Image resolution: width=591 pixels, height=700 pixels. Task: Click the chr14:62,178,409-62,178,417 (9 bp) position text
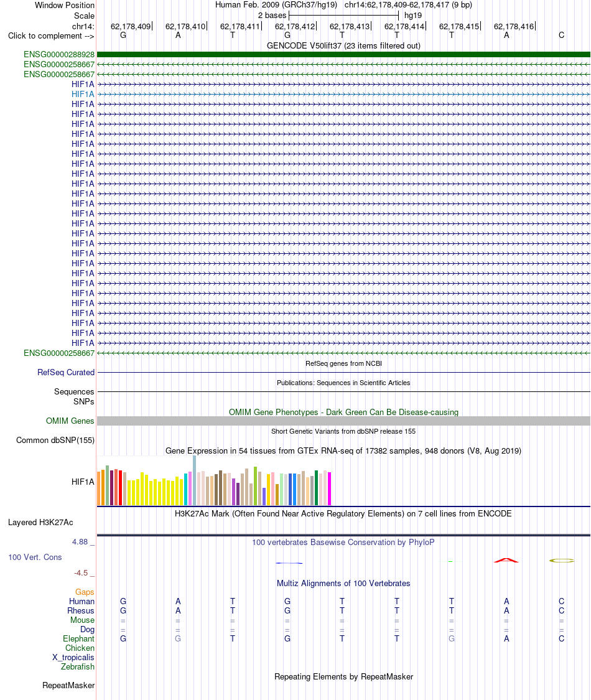tap(408, 5)
